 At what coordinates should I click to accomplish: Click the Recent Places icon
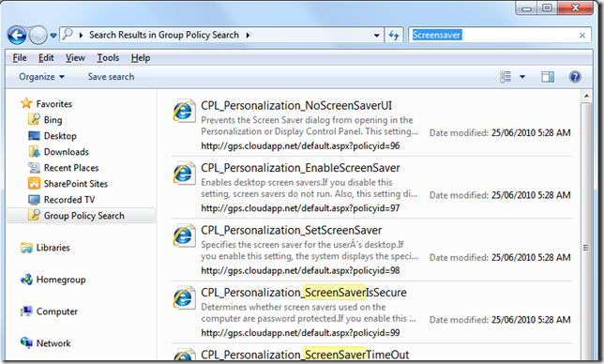[34, 168]
